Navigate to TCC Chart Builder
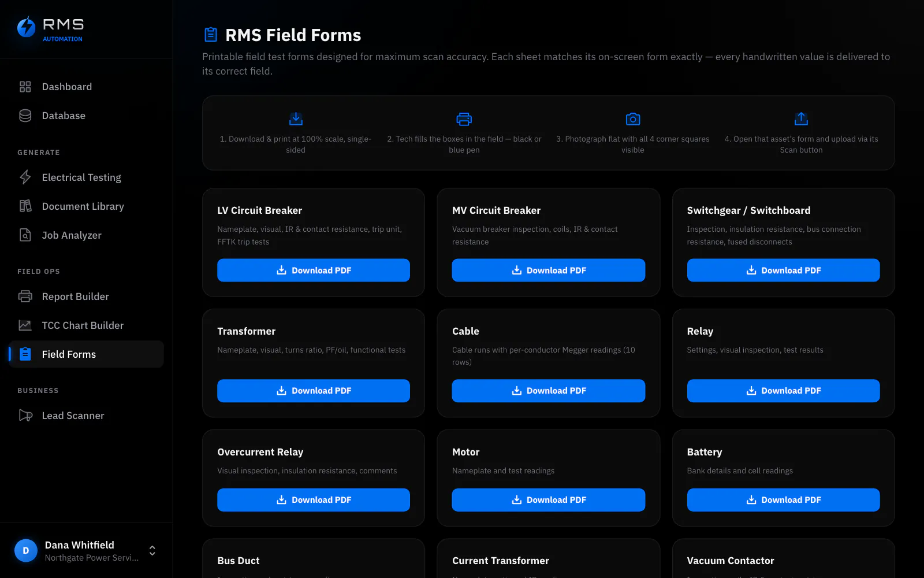Viewport: 924px width, 578px height. (87, 325)
